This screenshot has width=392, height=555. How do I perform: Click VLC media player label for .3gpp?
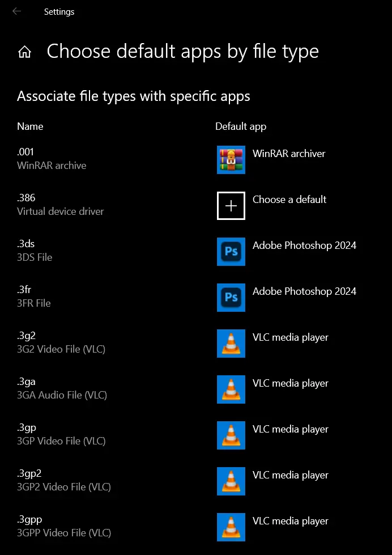pyautogui.click(x=291, y=521)
